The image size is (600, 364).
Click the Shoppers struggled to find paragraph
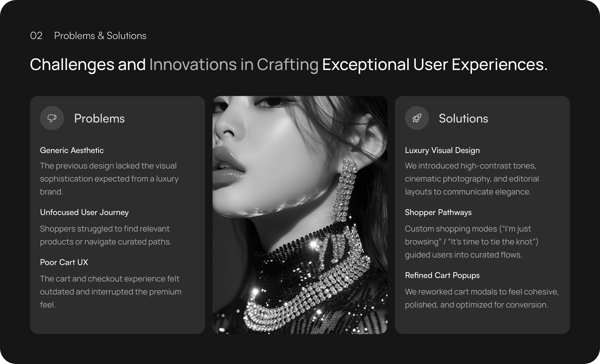pyautogui.click(x=105, y=235)
